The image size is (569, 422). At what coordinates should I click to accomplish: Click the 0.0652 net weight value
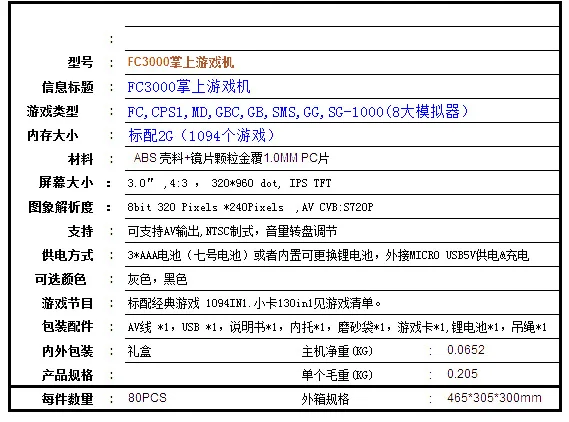(x=466, y=350)
